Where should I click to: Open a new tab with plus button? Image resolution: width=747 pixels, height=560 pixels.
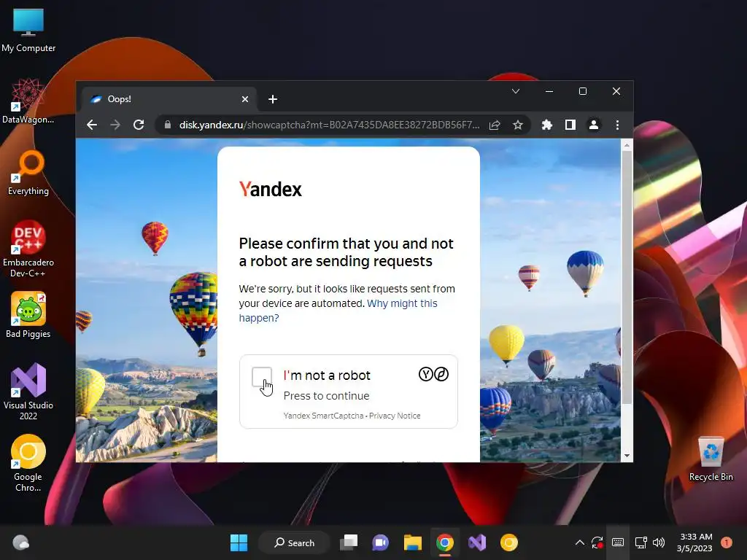[273, 99]
